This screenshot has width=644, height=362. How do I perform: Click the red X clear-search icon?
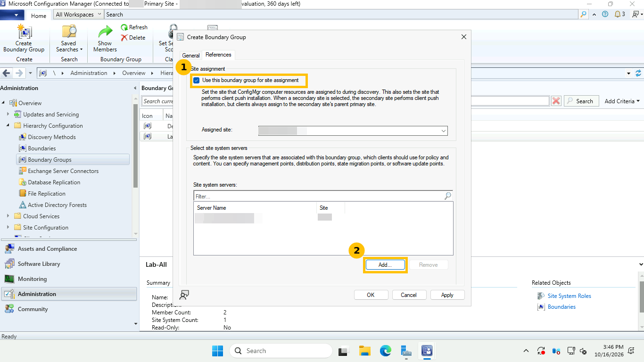pos(556,101)
